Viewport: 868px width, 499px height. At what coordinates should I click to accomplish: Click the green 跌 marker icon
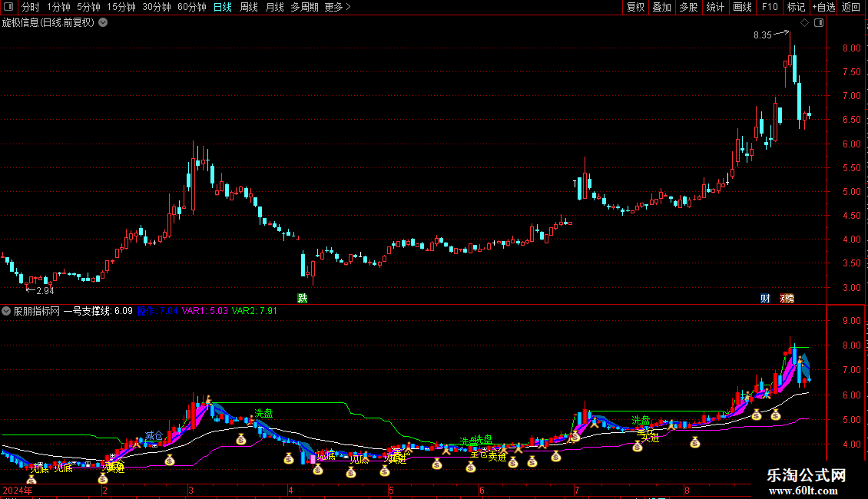(302, 298)
